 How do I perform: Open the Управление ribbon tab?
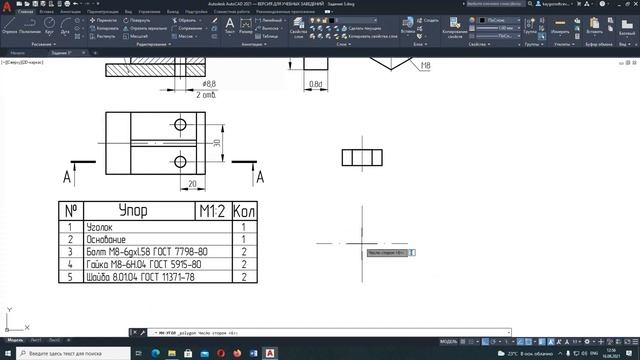[149, 12]
